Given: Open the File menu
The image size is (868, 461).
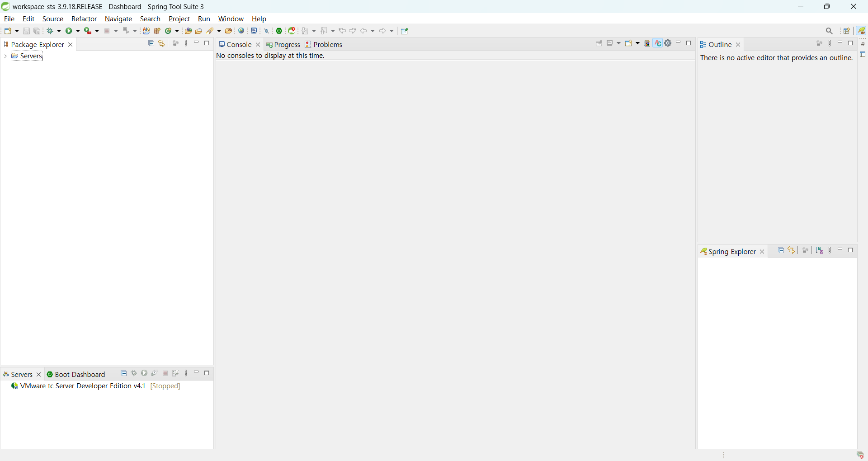Looking at the screenshot, I should (x=9, y=19).
